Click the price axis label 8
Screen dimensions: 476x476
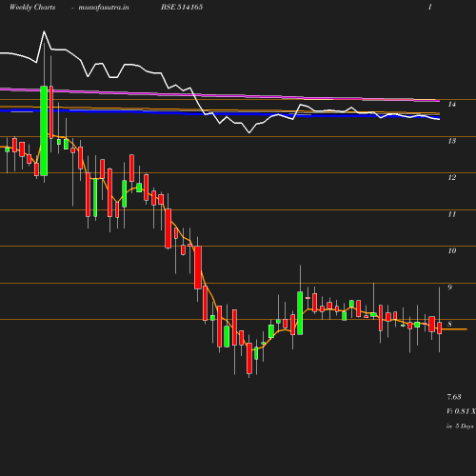[x=449, y=324]
